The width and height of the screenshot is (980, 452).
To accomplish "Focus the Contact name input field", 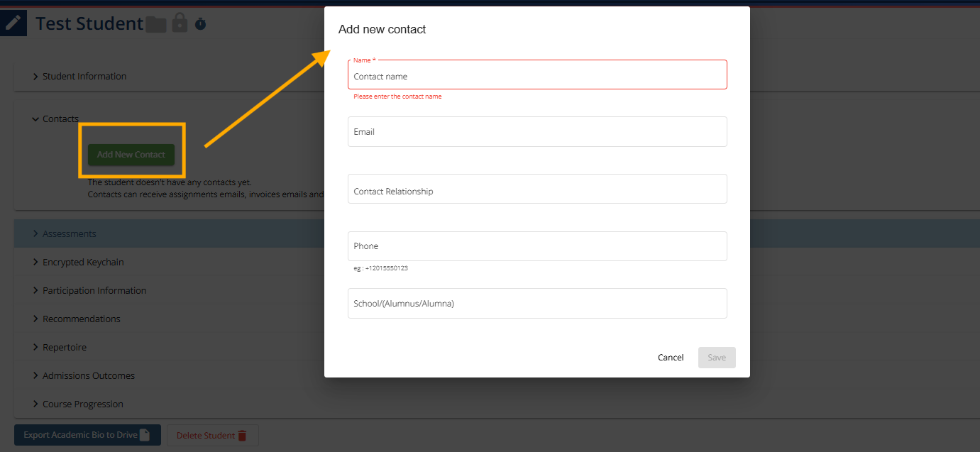I will [x=537, y=75].
